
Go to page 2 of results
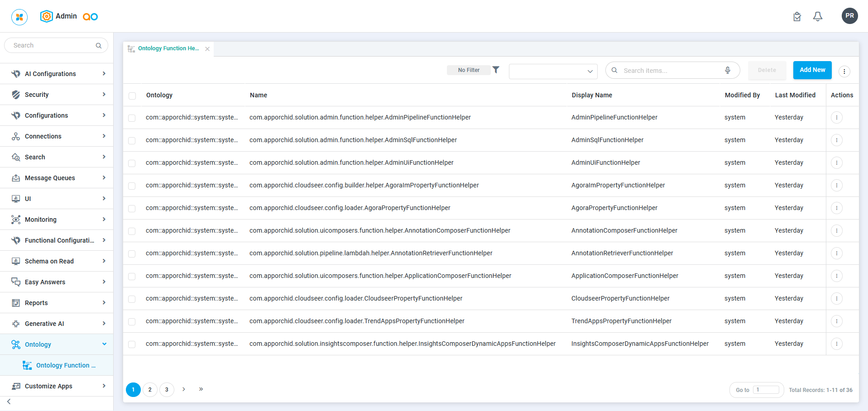click(150, 390)
